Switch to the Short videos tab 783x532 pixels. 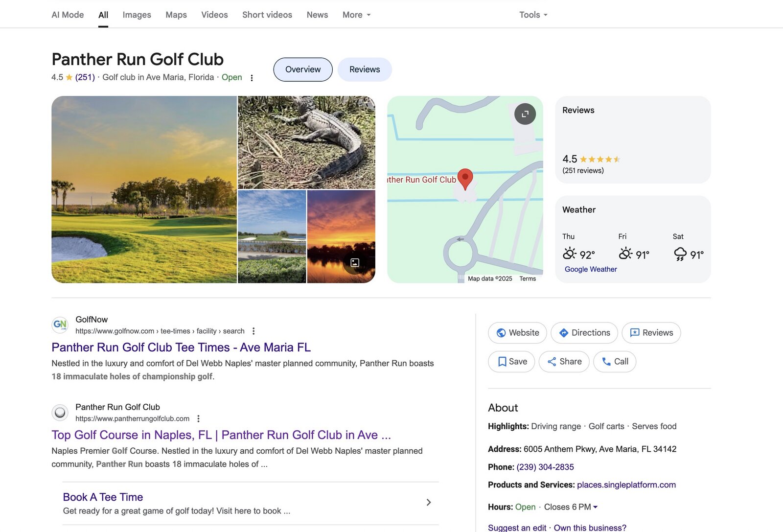pos(267,15)
